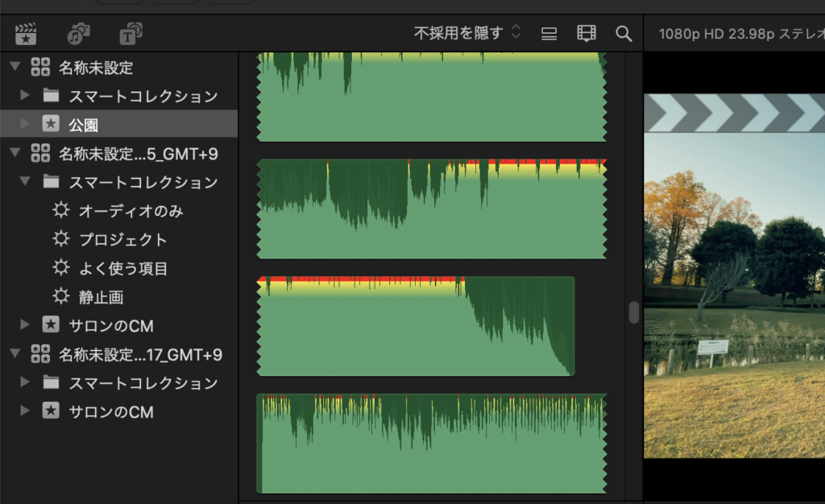Select サロンのCM event under 5_GMT+9 library
Image resolution: width=825 pixels, height=504 pixels.
tap(111, 326)
